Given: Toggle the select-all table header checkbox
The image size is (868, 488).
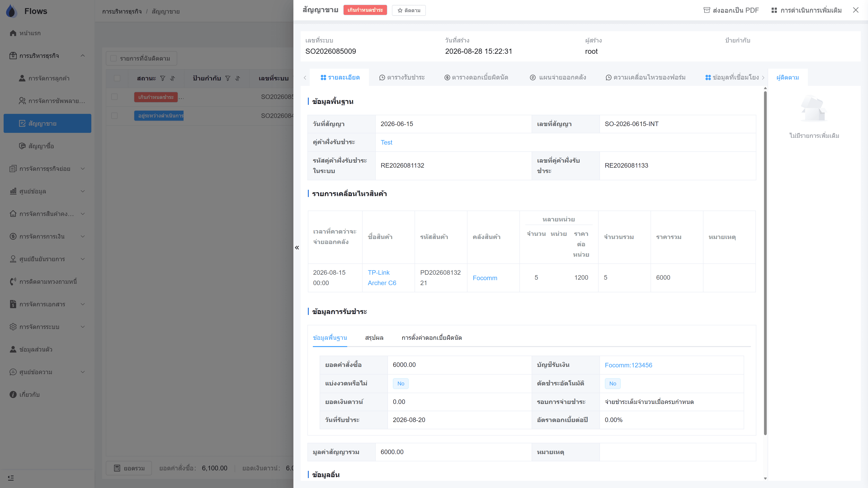Looking at the screenshot, I should [117, 78].
